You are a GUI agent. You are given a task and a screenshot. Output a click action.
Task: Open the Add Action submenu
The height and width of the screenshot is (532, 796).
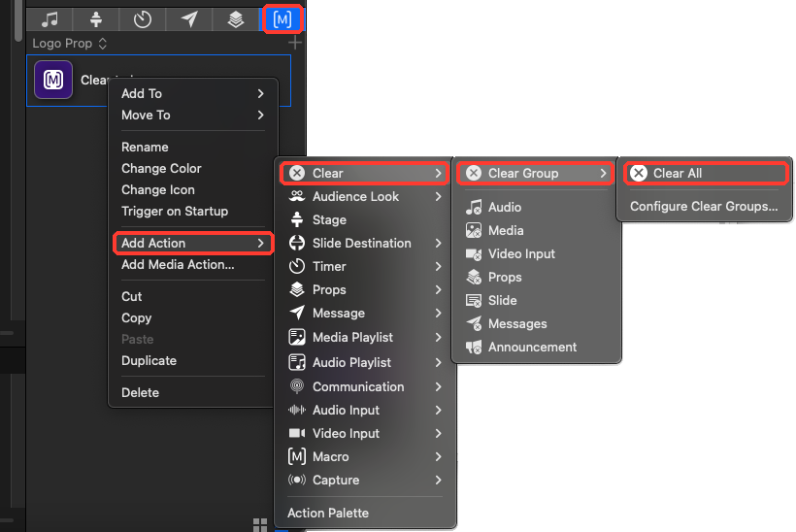[193, 243]
